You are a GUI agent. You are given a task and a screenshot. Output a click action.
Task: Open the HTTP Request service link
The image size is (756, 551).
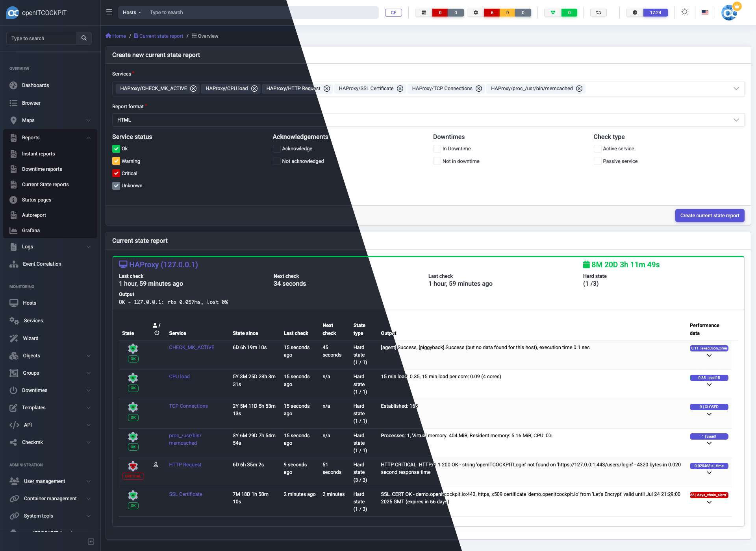point(185,465)
